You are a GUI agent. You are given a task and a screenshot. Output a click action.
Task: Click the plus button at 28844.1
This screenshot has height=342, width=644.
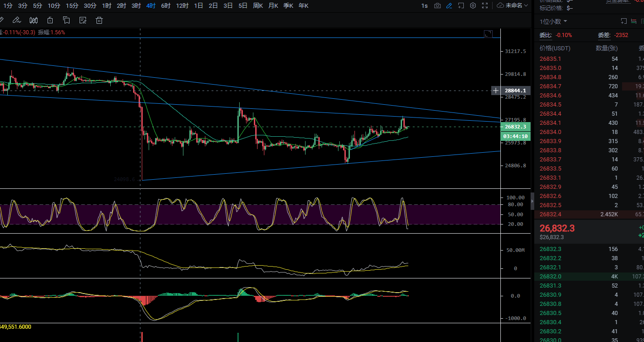tap(496, 91)
